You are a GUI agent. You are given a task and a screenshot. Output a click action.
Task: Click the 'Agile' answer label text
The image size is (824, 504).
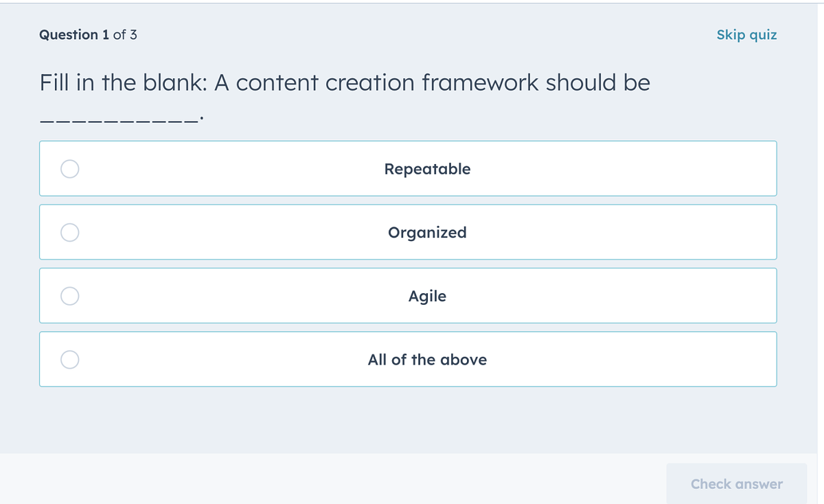(427, 297)
